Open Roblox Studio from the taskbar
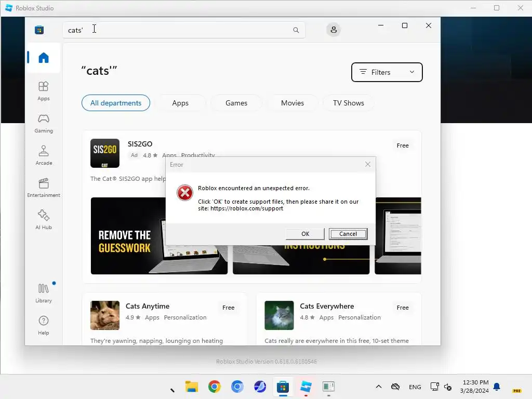 [305, 387]
